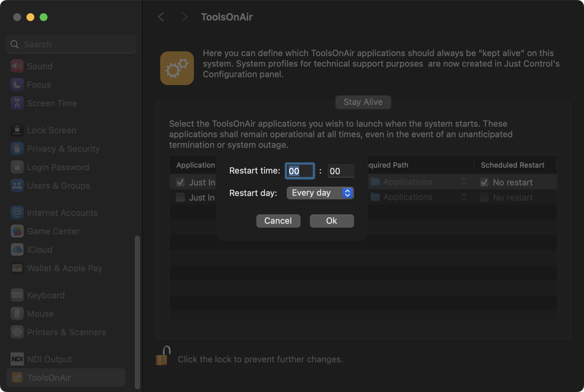The image size is (584, 392).
Task: Open Wallet & Apple Pay in sidebar
Action: coord(66,268)
